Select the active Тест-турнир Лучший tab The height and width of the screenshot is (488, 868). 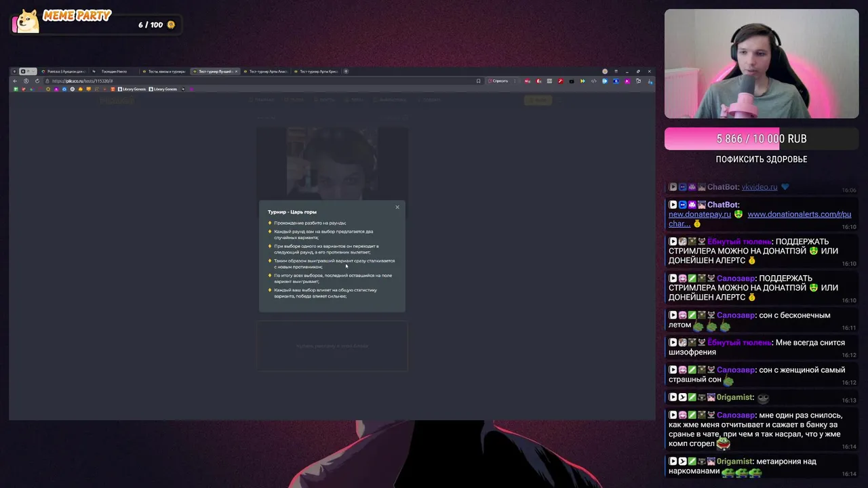(214, 71)
